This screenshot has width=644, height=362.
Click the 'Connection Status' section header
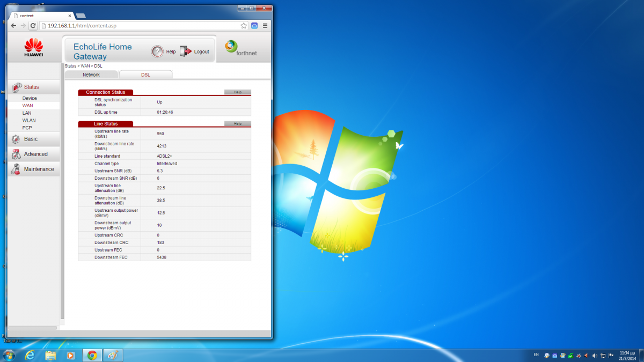106,92
